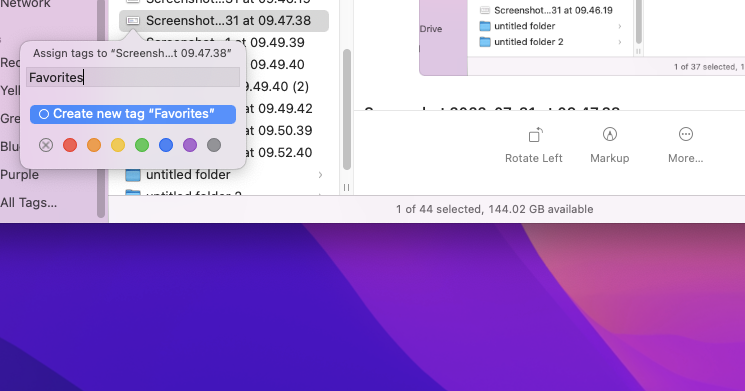
Task: Click the Screenshot at 09.52.40 file
Action: coord(278,153)
